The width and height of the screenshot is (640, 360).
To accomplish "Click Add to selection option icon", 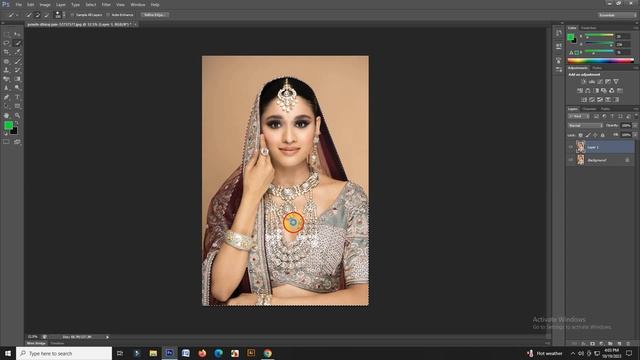I will click(x=38, y=15).
